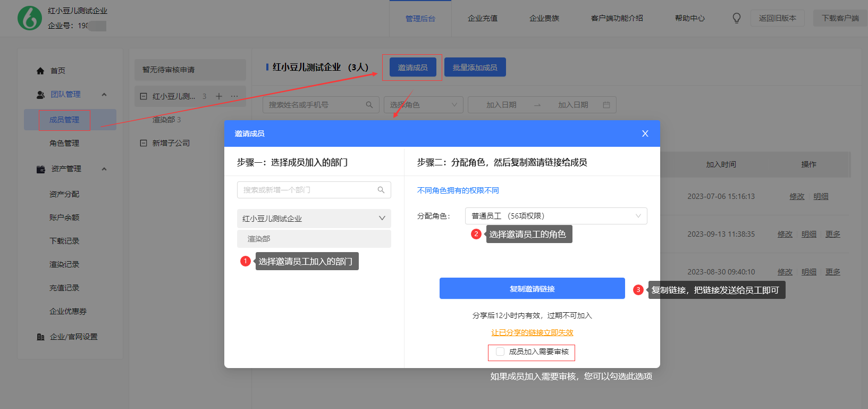Open 充值记录 in sidebar
This screenshot has height=409, width=868.
click(64, 288)
